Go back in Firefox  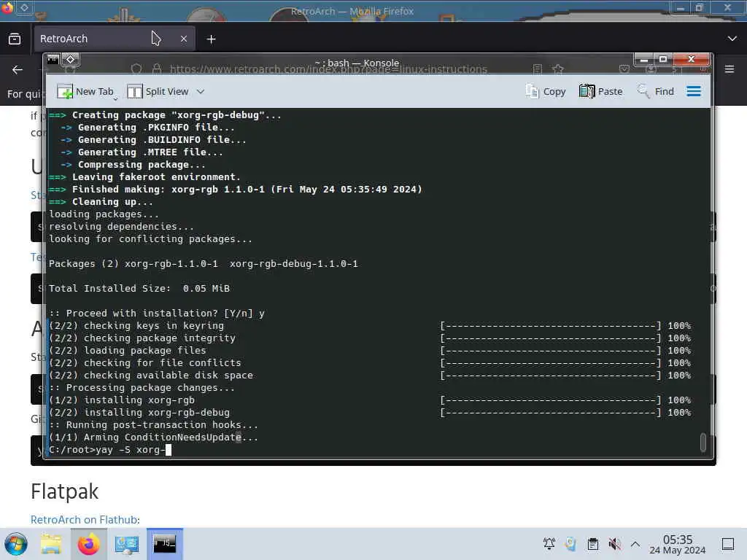tap(18, 69)
